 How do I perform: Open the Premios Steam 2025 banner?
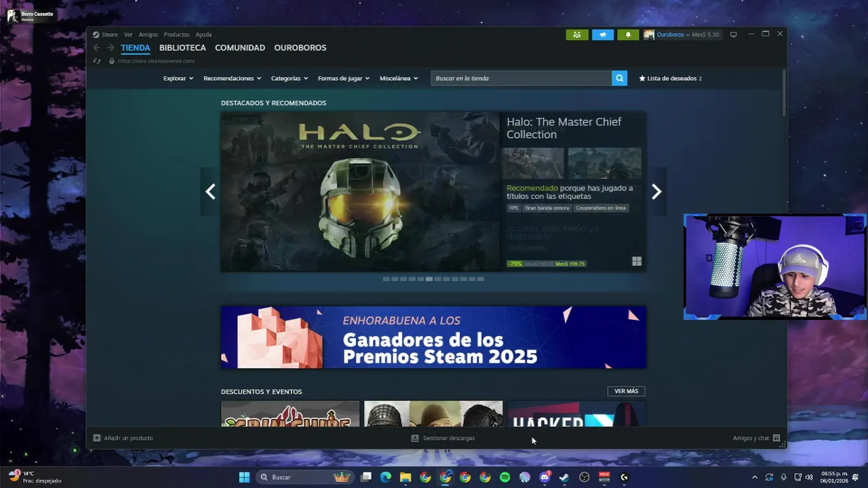tap(433, 337)
